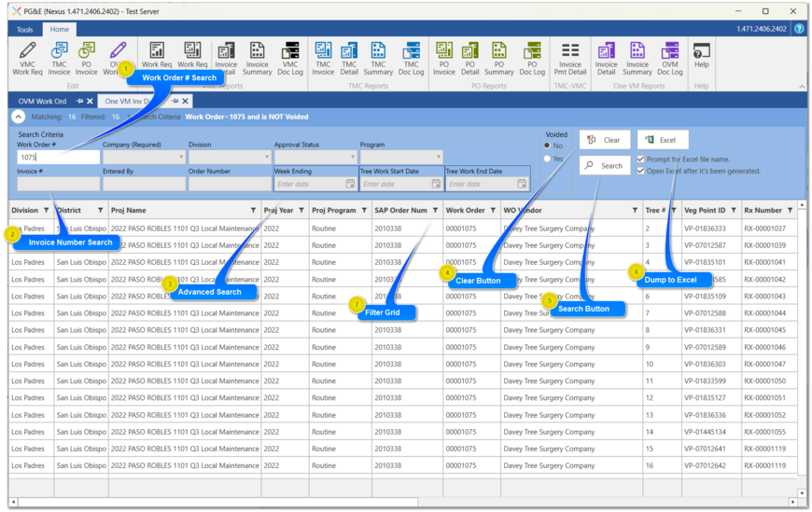Switch to OVM Work Ord document tab

pos(42,101)
